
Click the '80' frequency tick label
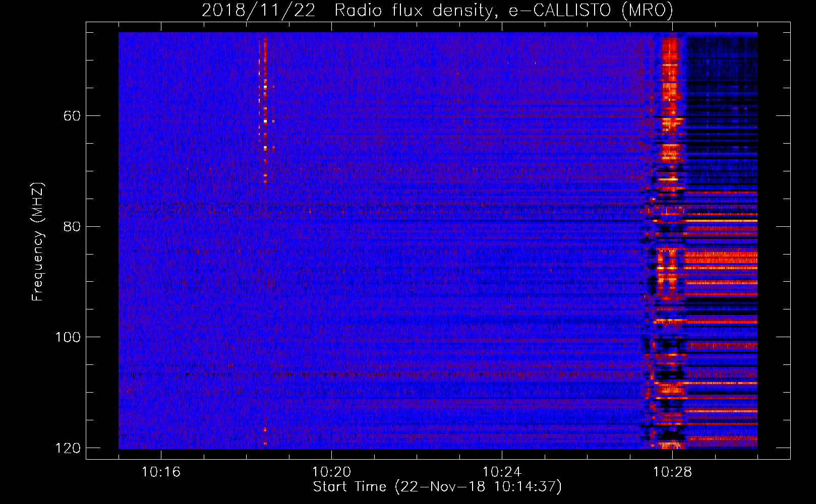click(x=72, y=226)
